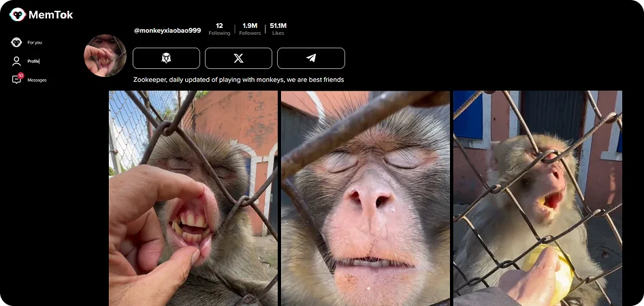The image size is (644, 306).
Task: Click the Zookeeper bio description text
Action: 239,80
